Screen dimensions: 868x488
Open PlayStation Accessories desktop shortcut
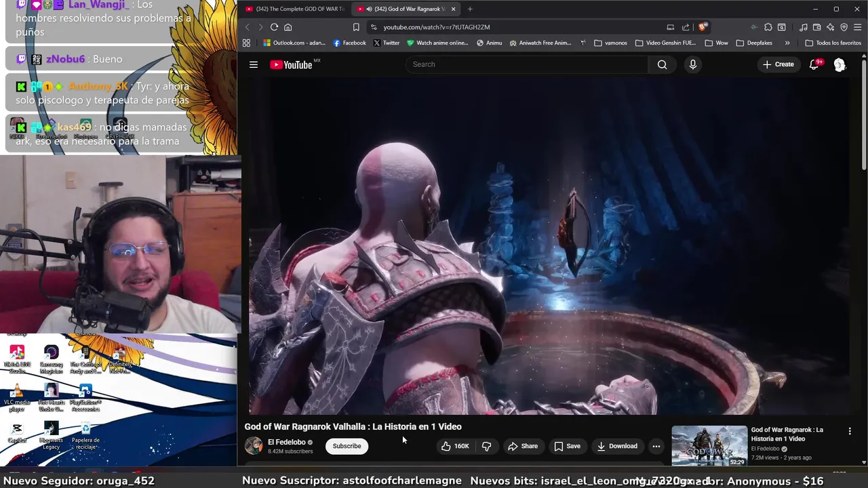pyautogui.click(x=85, y=398)
